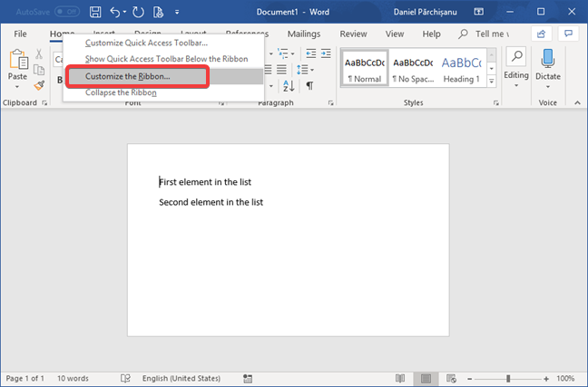Viewport: 588px width, 387px height.
Task: Click 'Page 1 of 1' in status bar
Action: pyautogui.click(x=25, y=378)
